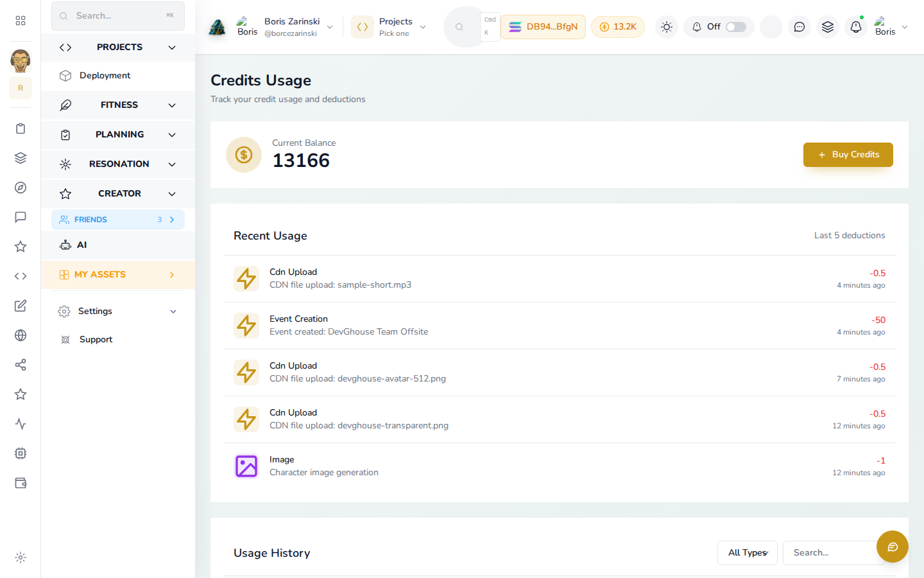Viewport: 924px width, 578px height.
Task: Open the FRIENDS menu item
Action: pyautogui.click(x=118, y=220)
